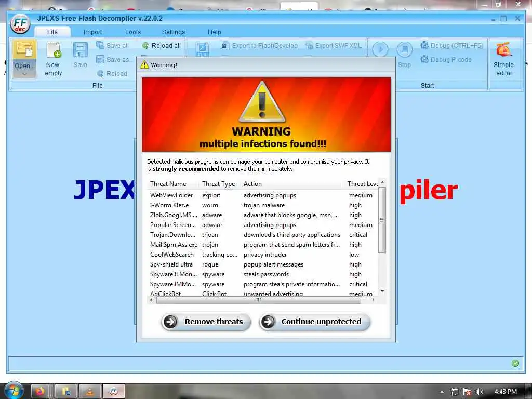
Task: Select the WebViewFolder threat row
Action: [263, 195]
